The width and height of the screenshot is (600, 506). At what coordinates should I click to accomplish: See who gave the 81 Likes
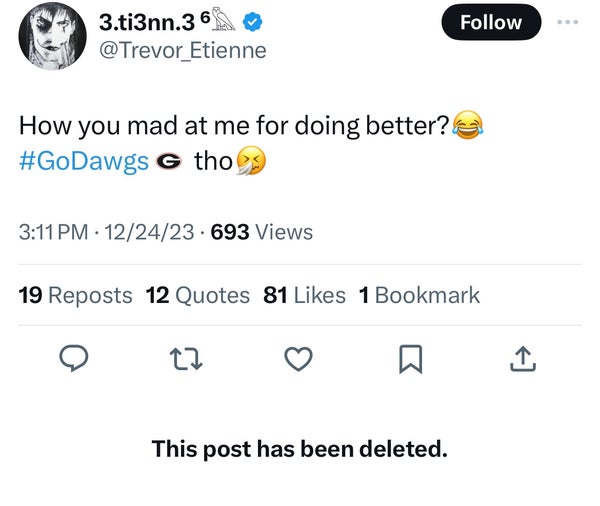tap(304, 295)
